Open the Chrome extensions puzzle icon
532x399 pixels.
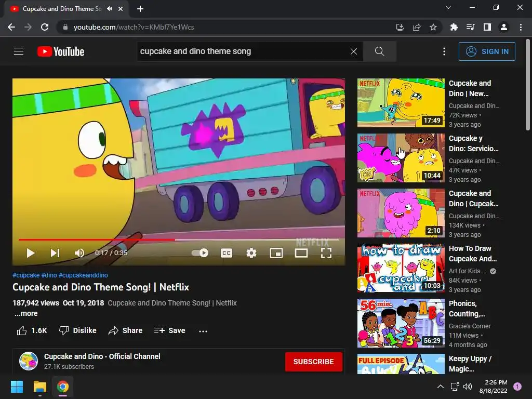pyautogui.click(x=454, y=27)
